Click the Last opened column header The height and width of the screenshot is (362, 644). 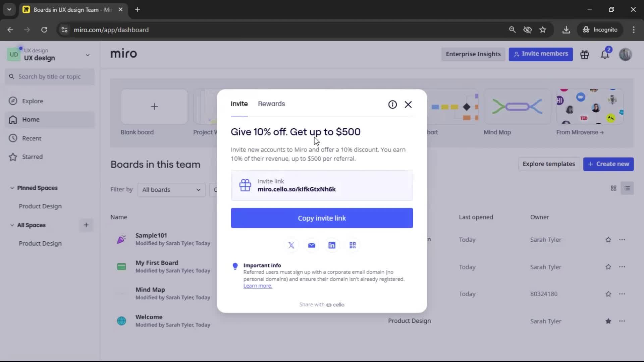tap(476, 217)
